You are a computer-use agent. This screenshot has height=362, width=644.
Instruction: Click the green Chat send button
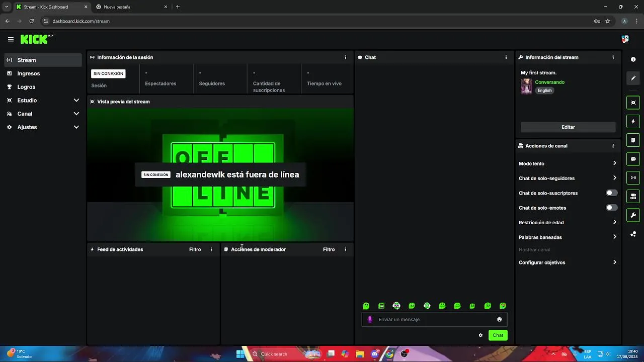(498, 335)
